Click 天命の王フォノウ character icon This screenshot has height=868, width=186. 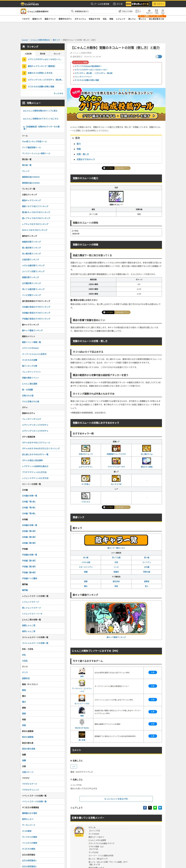tap(86, 448)
